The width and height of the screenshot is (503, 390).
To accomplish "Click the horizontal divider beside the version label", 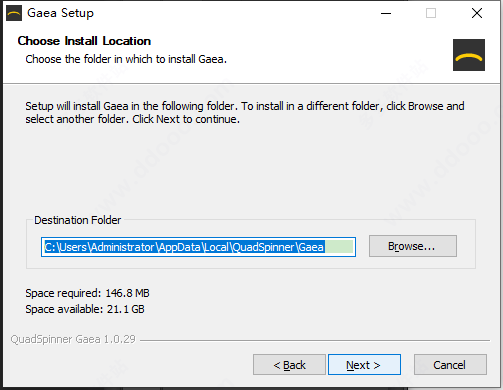I will 315,340.
